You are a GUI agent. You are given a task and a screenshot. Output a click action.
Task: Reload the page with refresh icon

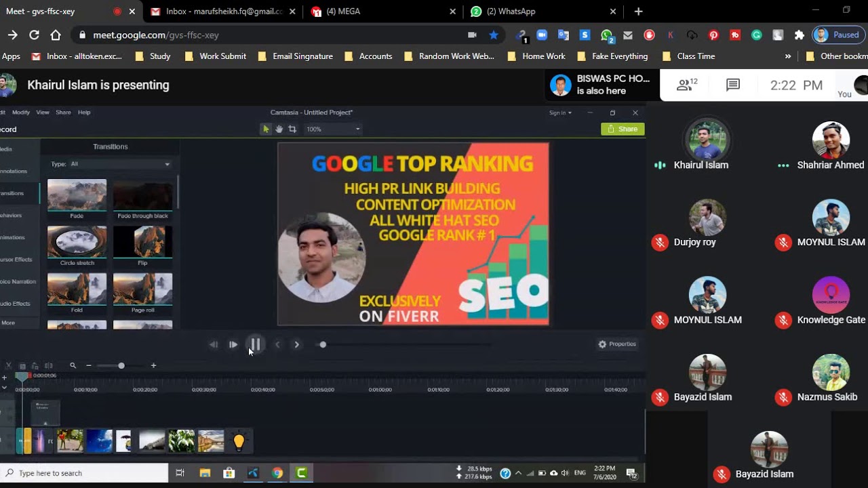[34, 35]
